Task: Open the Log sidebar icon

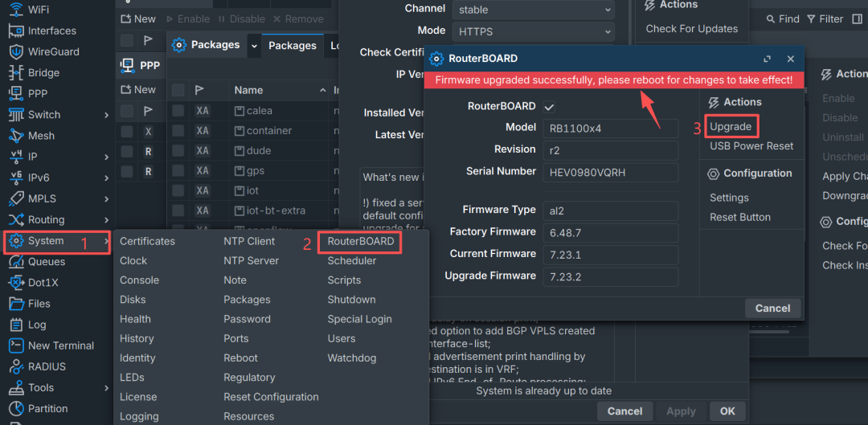Action: point(17,325)
